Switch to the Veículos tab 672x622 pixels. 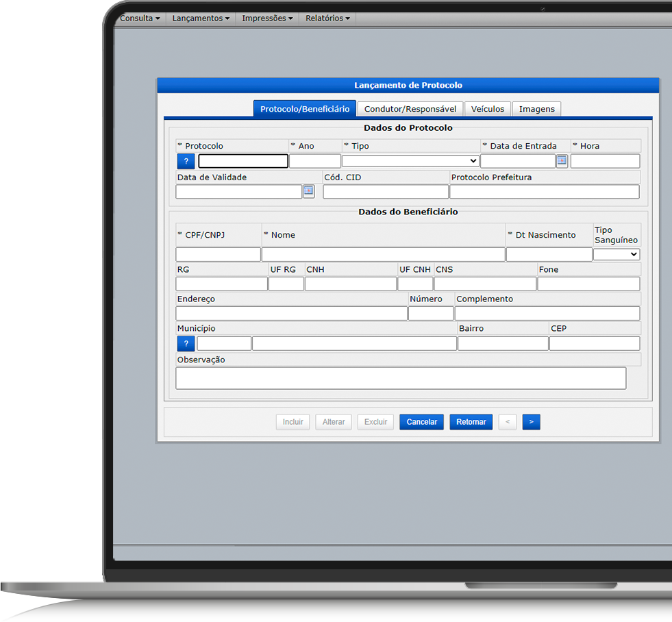pos(488,109)
